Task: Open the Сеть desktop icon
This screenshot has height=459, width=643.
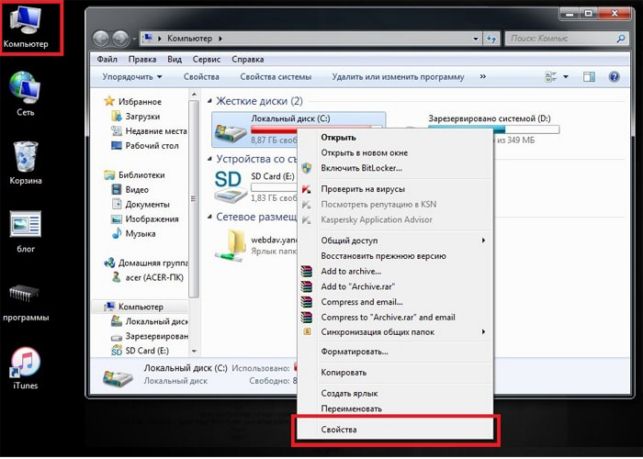Action: [25, 94]
